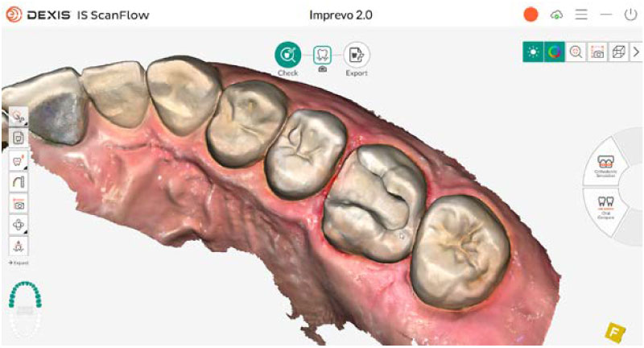The height and width of the screenshot is (348, 644).
Task: Click the orange status indicator circle
Action: click(x=530, y=14)
